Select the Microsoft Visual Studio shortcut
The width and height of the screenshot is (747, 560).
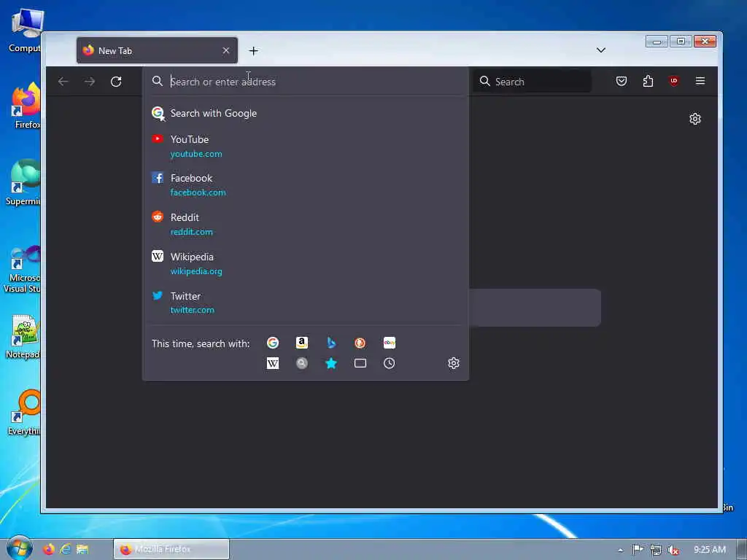click(x=23, y=269)
